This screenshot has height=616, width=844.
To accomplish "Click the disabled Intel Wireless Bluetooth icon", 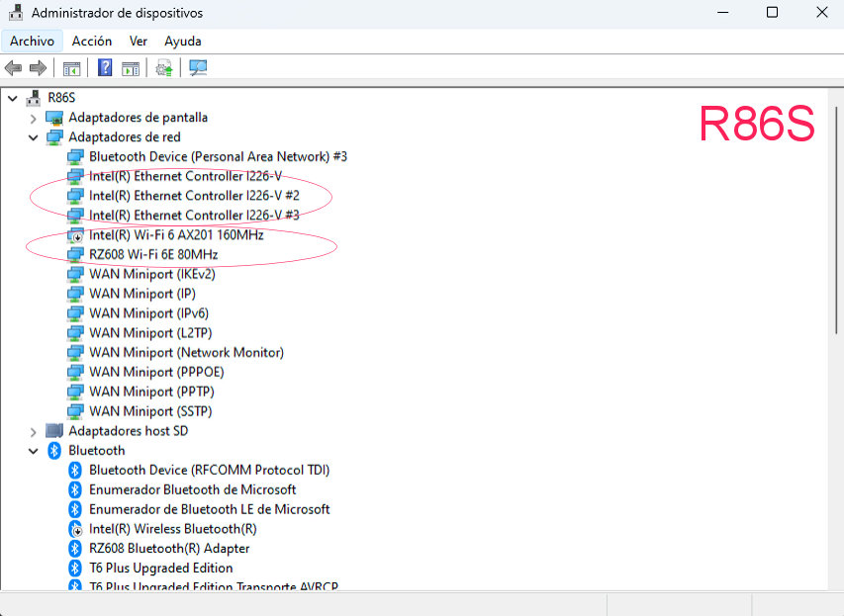I will pyautogui.click(x=75, y=529).
